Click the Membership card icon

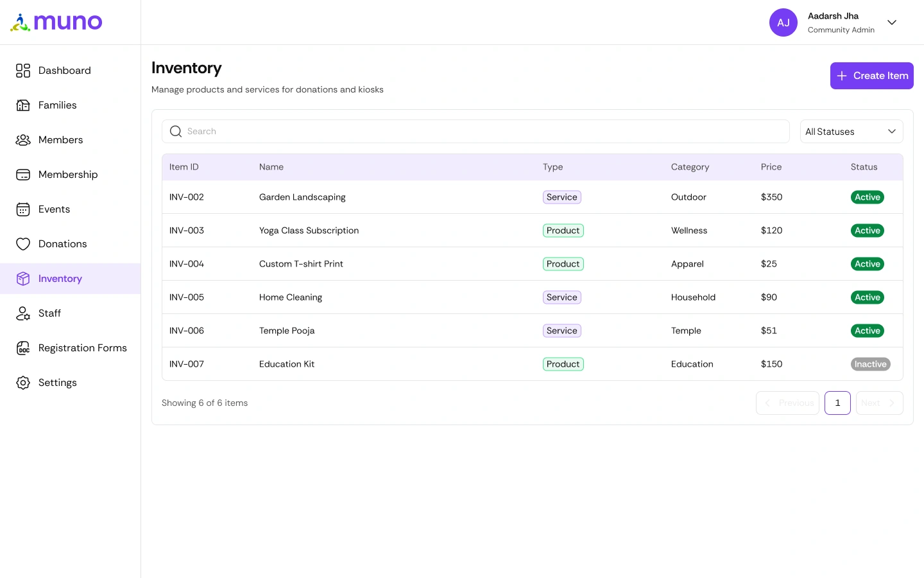(x=23, y=175)
